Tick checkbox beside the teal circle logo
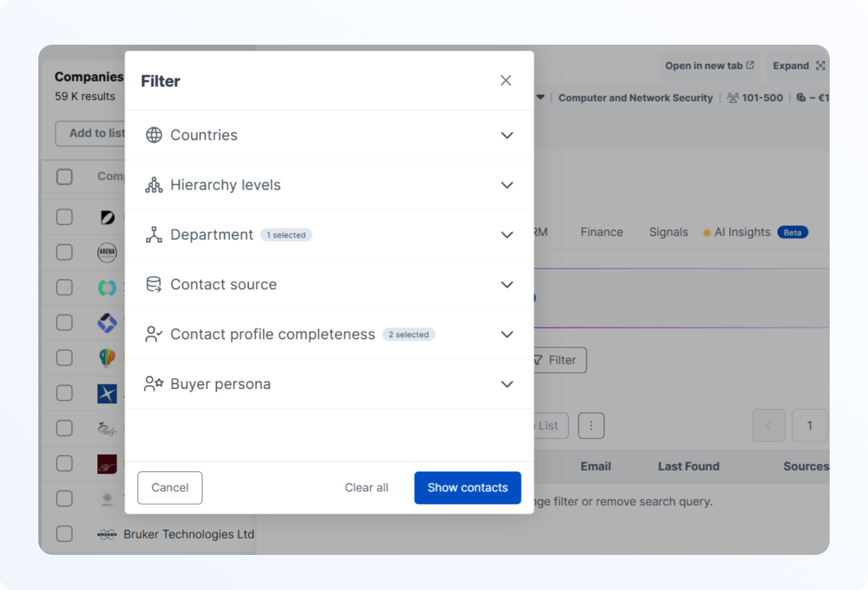Screen dimensions: 868x590 64,288
